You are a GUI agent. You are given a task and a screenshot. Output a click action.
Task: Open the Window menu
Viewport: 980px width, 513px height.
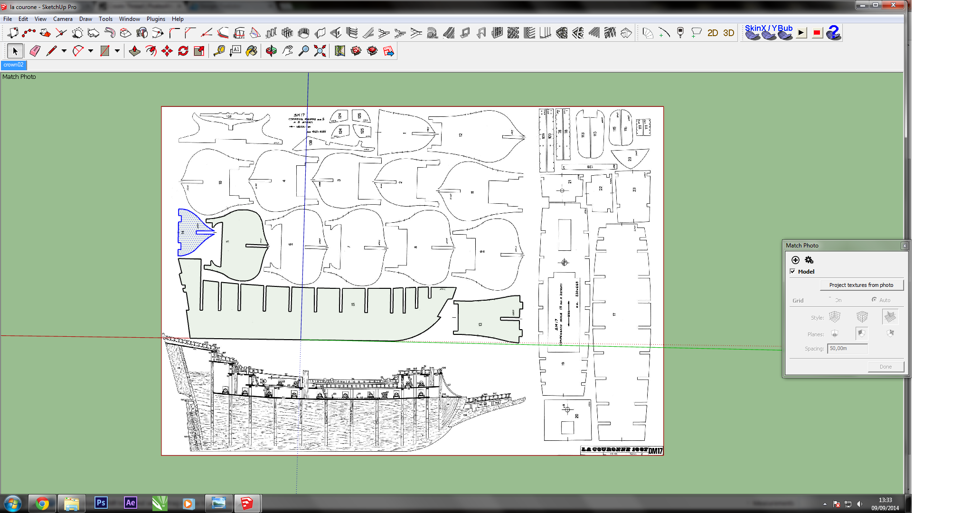(x=129, y=19)
